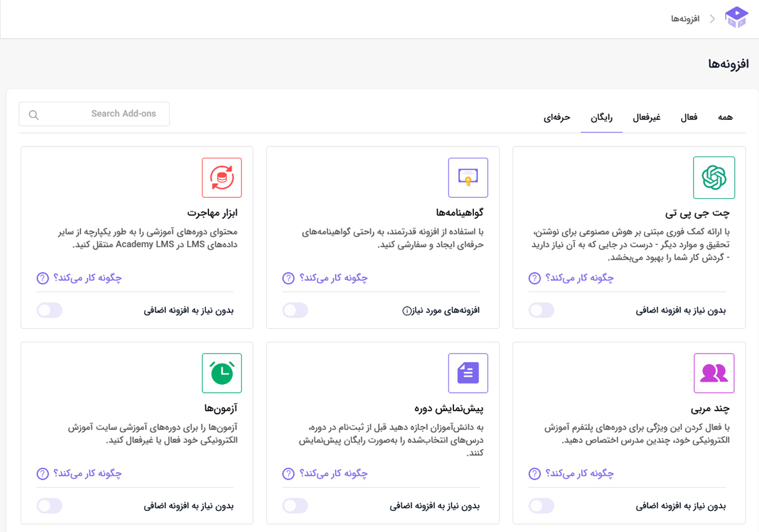This screenshot has height=532, width=759.
Task: Open چگونه کار می‌کند؟ for آزمون‌ها
Action: pyautogui.click(x=88, y=474)
